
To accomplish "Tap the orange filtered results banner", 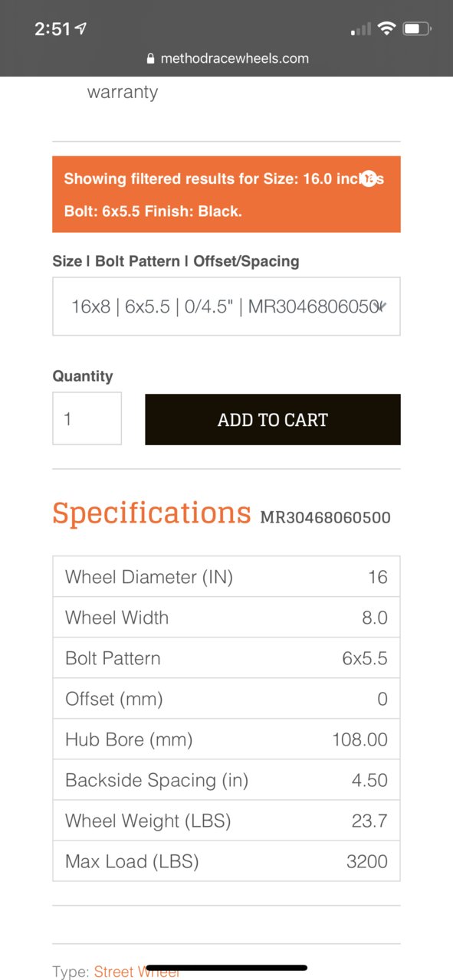I will [x=226, y=195].
